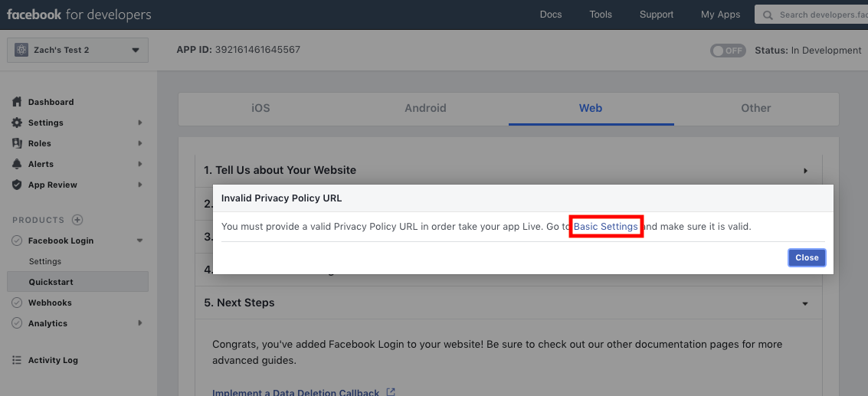Open My Apps in the top navigation

coord(720,15)
